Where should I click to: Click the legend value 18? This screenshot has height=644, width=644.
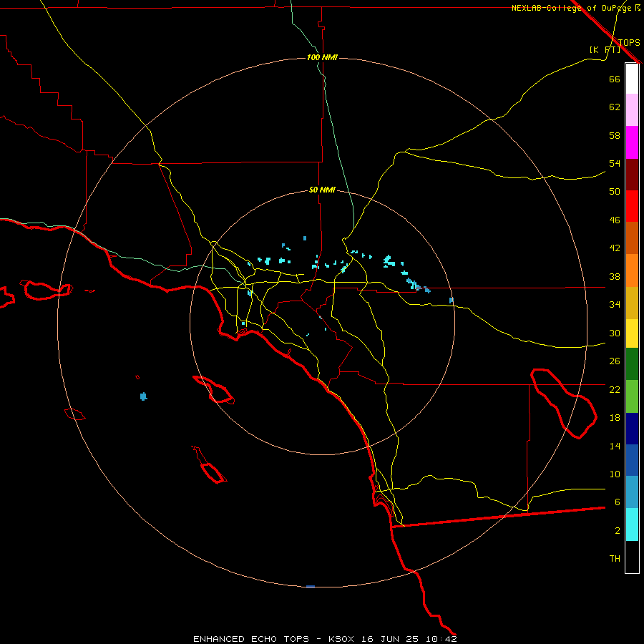tap(615, 418)
